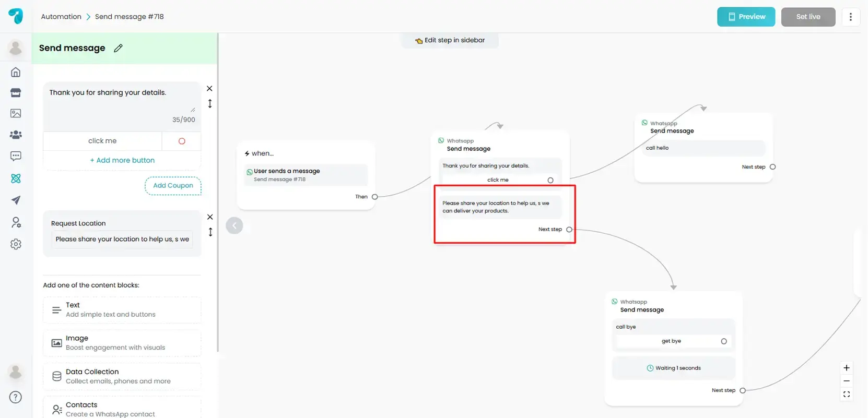Zoom in the canvas with plus button
The width and height of the screenshot is (868, 418).
click(x=846, y=368)
